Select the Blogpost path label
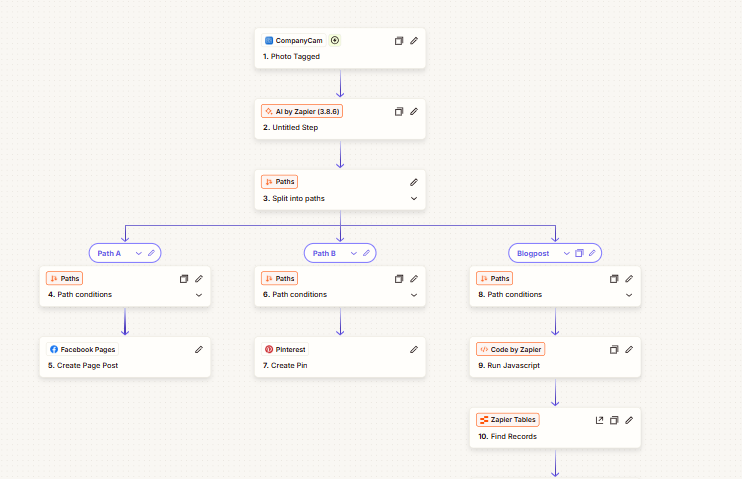This screenshot has height=479, width=742. [533, 253]
